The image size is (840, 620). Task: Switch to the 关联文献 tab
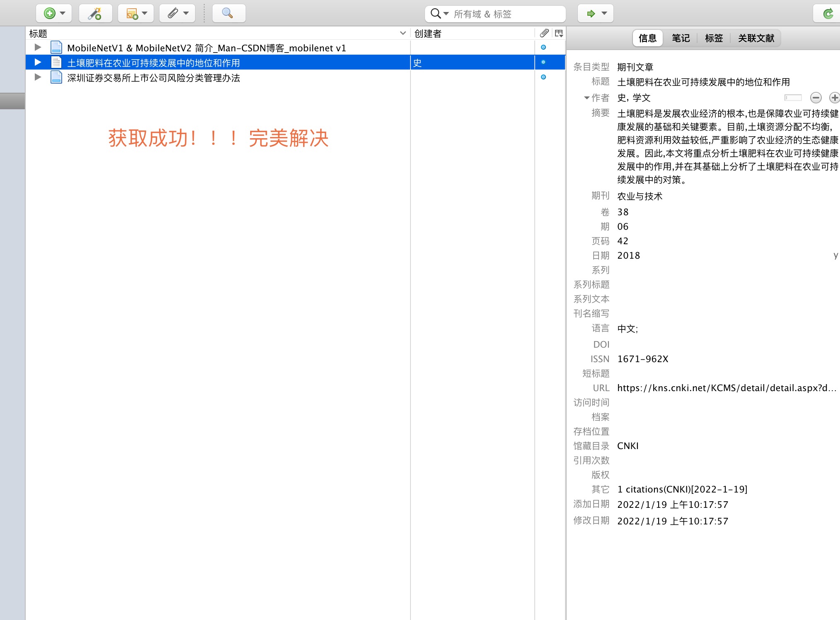click(756, 38)
